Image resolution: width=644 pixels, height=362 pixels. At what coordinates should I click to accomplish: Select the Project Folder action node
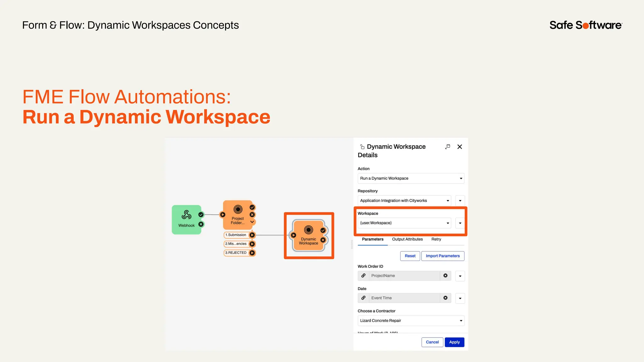tap(238, 215)
